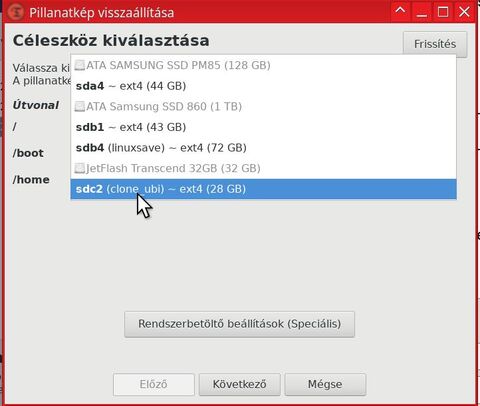Viewport: 480px width, 406px height.
Task: Click disk icon beside Samsung SSD 860
Action: (80, 107)
